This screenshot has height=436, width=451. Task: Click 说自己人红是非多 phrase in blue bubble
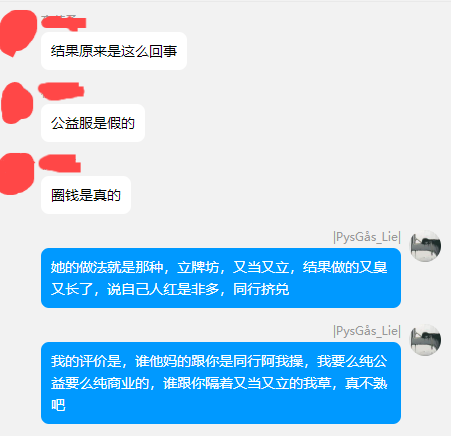pyautogui.click(x=163, y=289)
